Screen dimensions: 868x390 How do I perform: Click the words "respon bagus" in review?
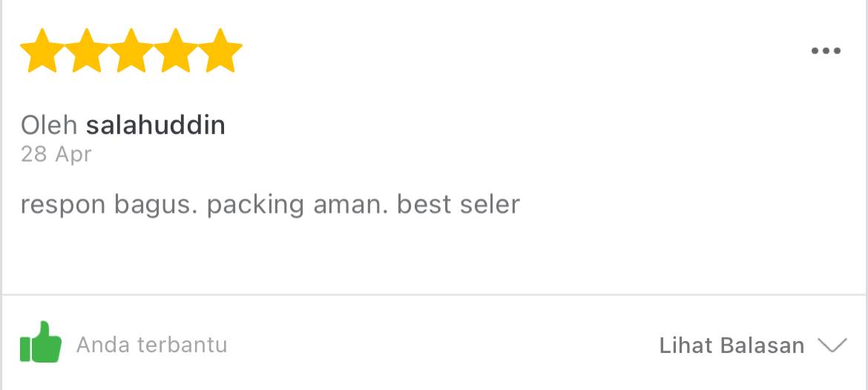click(x=109, y=205)
